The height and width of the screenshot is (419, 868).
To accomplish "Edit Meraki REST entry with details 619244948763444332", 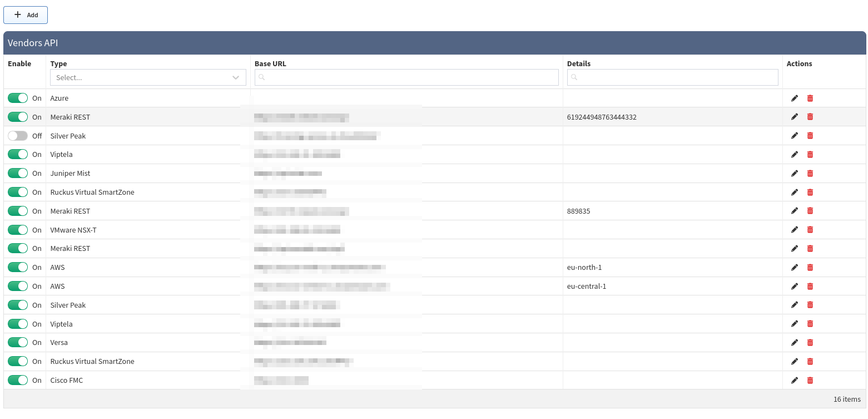I will pyautogui.click(x=795, y=117).
